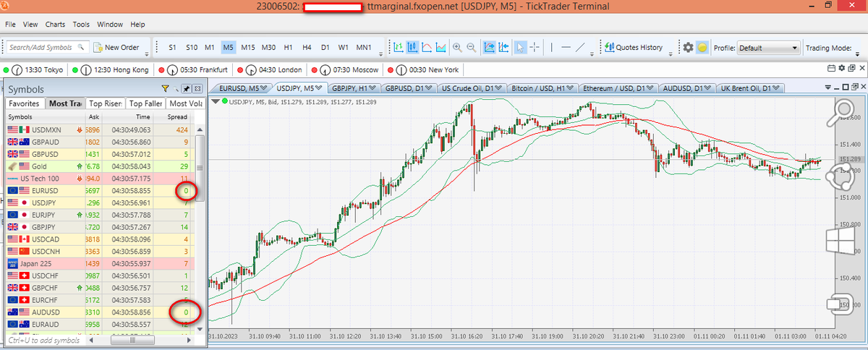Switch timeframe to S1
This screenshot has width=868, height=350.
click(x=172, y=48)
